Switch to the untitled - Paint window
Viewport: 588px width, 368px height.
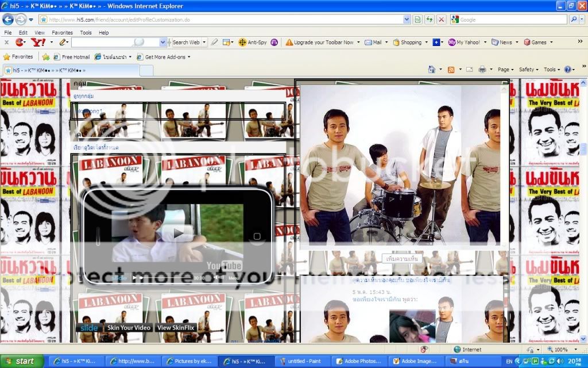coord(302,361)
